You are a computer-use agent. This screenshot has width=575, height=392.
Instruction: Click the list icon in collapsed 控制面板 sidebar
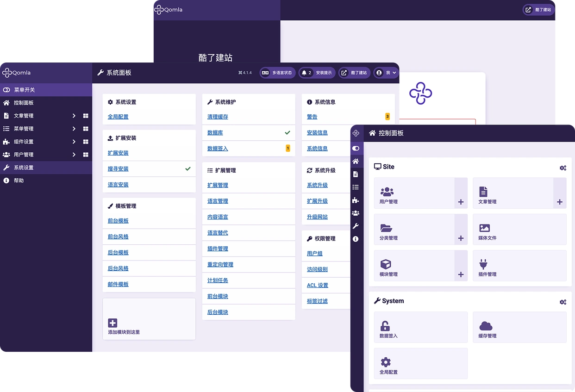(356, 187)
